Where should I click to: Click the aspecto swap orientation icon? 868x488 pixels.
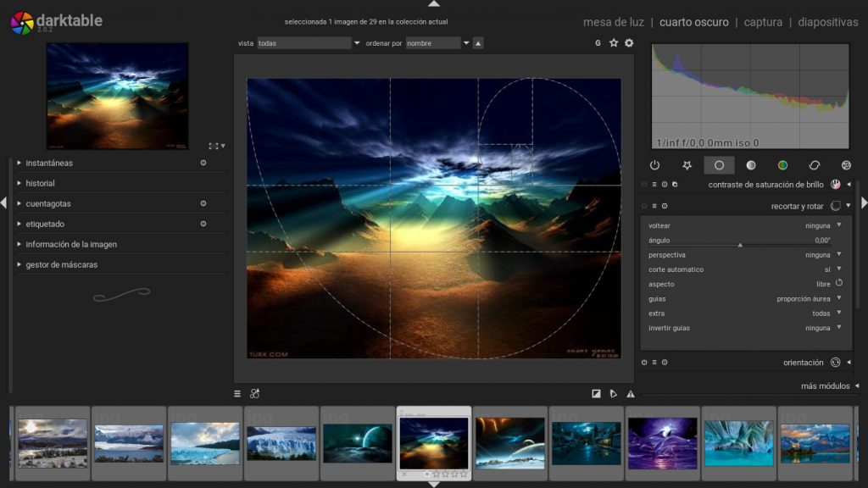coord(839,283)
